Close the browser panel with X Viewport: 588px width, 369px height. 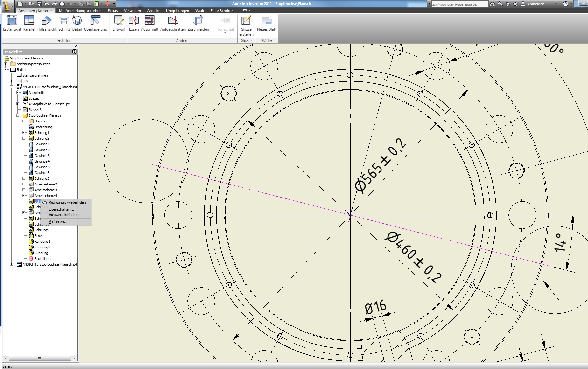click(76, 46)
